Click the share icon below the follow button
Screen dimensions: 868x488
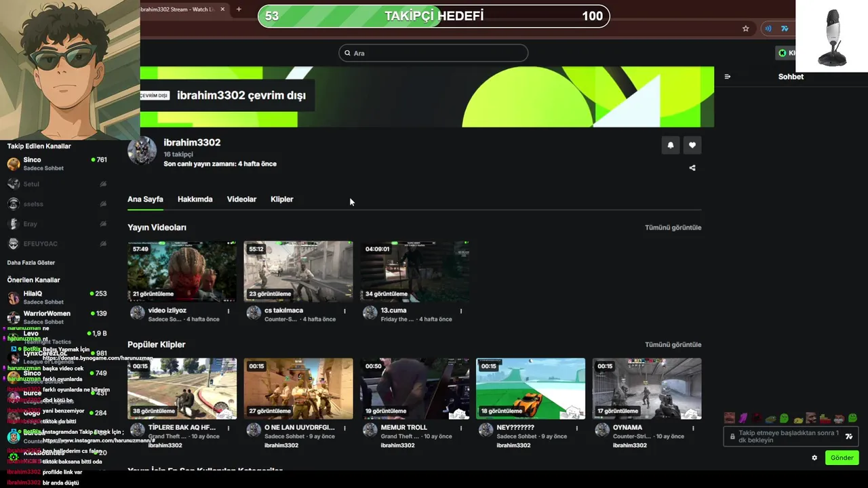(x=692, y=168)
